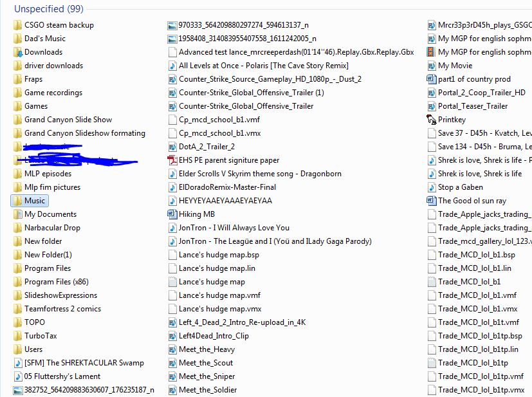This screenshot has height=397, width=532.
Task: Click video icon for Left4Dead_Intro_Clip
Action: click(x=172, y=336)
